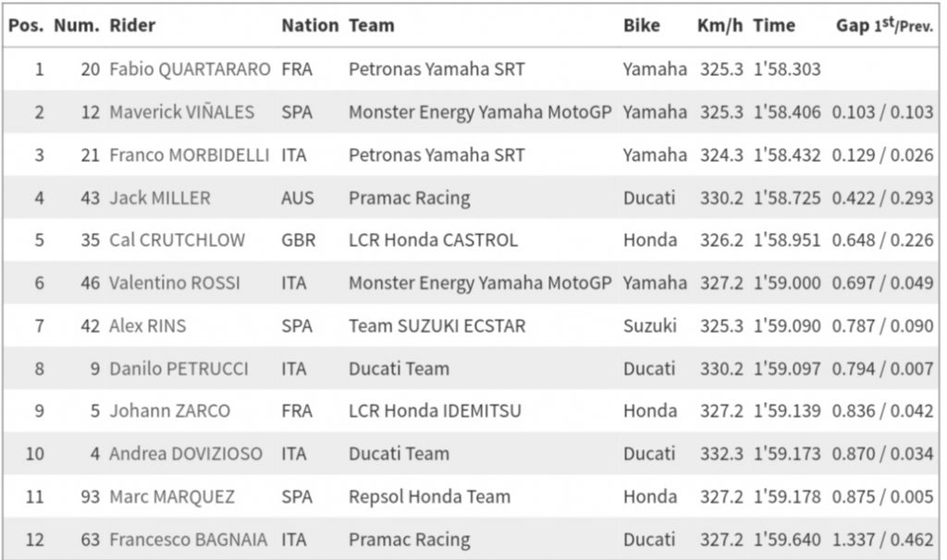Click Team SUZUKI ECSTAR cell
This screenshot has height=560, width=947.
point(437,326)
